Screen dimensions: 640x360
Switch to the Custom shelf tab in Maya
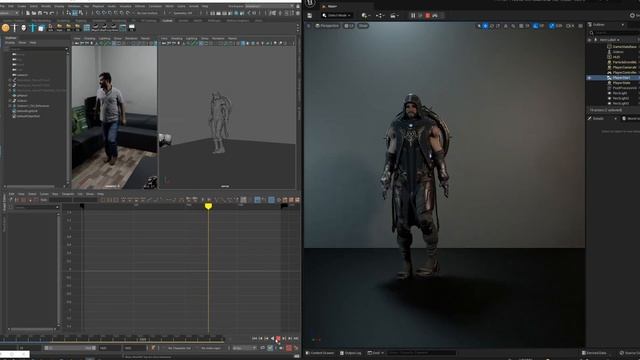(167, 20)
